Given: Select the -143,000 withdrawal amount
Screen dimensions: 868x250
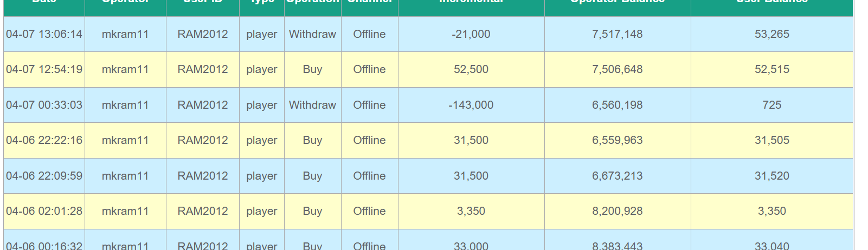Looking at the screenshot, I should (471, 105).
